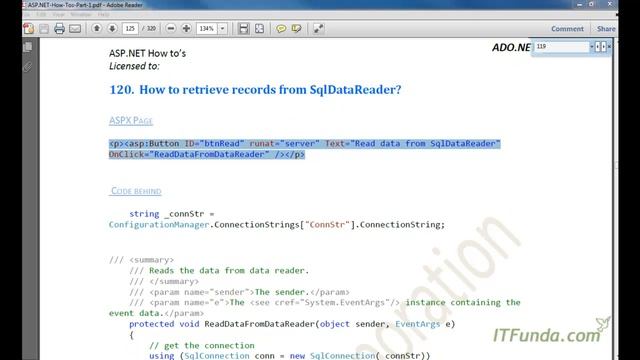Minimize the Adobe Reader window
640x360 pixels.
pos(580,4)
